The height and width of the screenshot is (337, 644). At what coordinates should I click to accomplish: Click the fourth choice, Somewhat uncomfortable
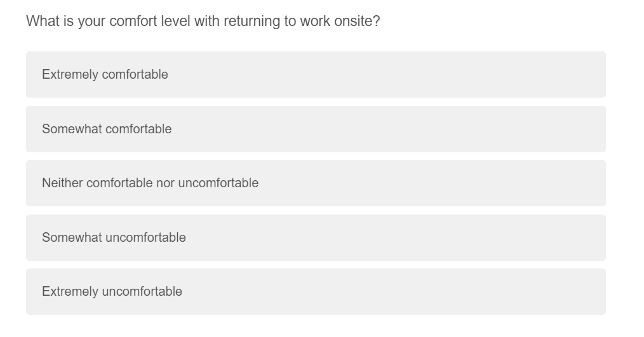(x=316, y=237)
